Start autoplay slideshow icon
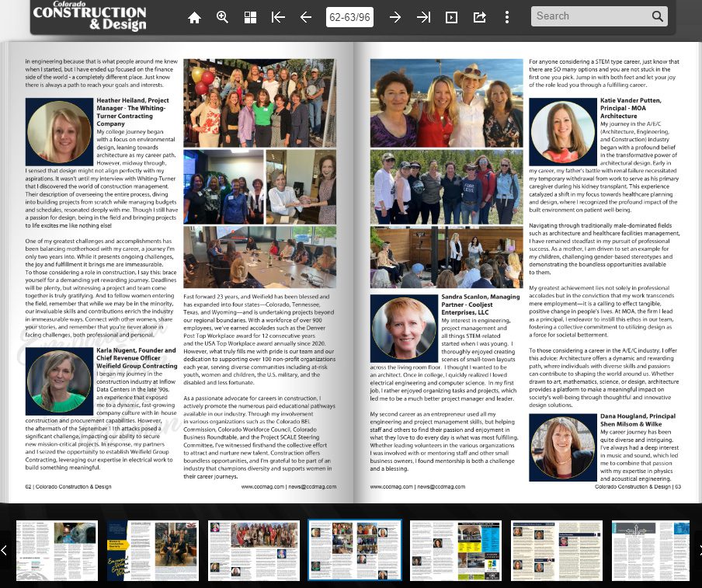 451,17
